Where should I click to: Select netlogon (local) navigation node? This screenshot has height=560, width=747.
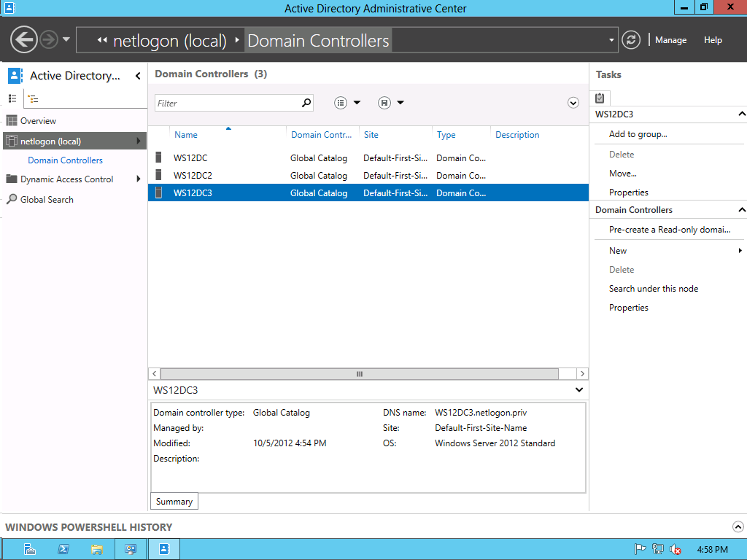74,141
